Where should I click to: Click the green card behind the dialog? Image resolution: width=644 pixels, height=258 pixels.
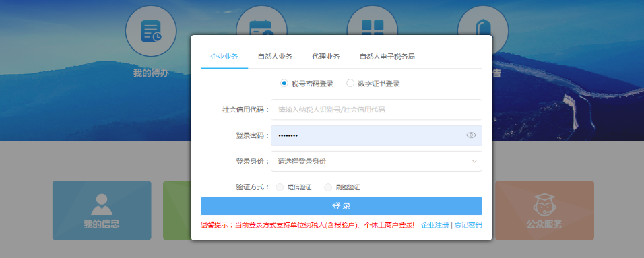[x=177, y=210]
